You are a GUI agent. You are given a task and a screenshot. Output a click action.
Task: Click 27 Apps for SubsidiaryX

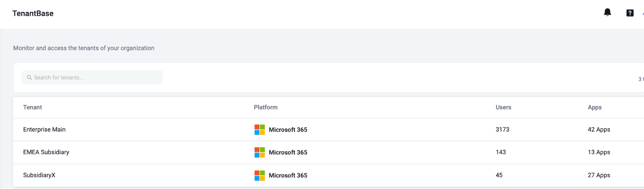(599, 175)
